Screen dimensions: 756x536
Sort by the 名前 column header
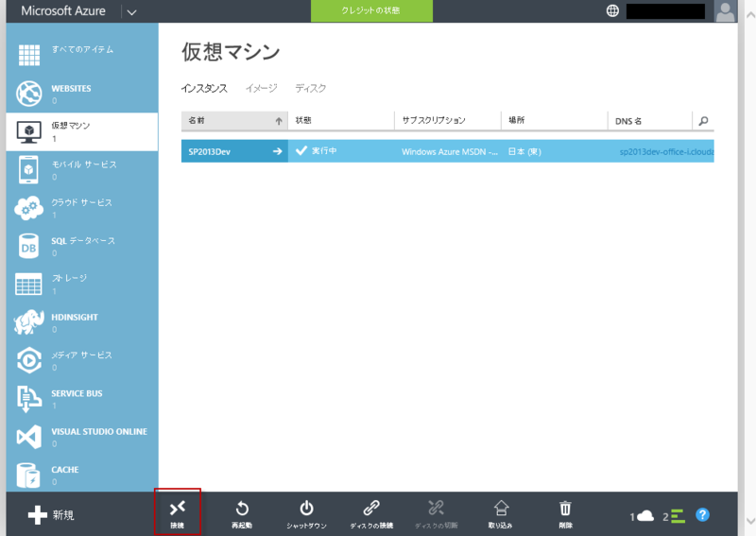(234, 121)
